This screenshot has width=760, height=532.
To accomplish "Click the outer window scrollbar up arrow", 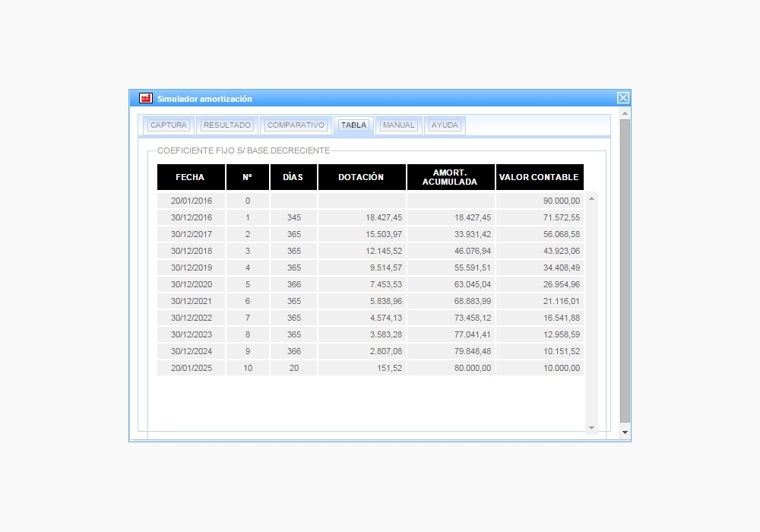I will click(x=625, y=113).
